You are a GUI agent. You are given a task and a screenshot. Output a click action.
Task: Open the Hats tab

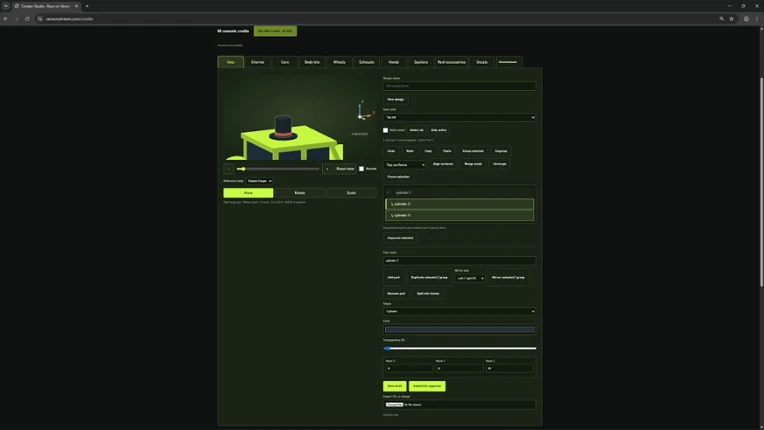(x=230, y=62)
